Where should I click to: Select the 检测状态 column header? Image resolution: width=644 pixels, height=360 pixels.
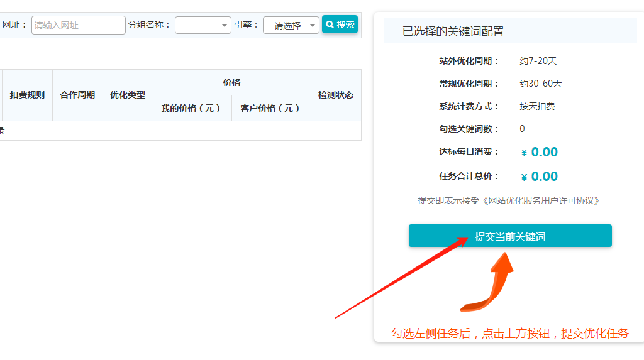pos(336,95)
